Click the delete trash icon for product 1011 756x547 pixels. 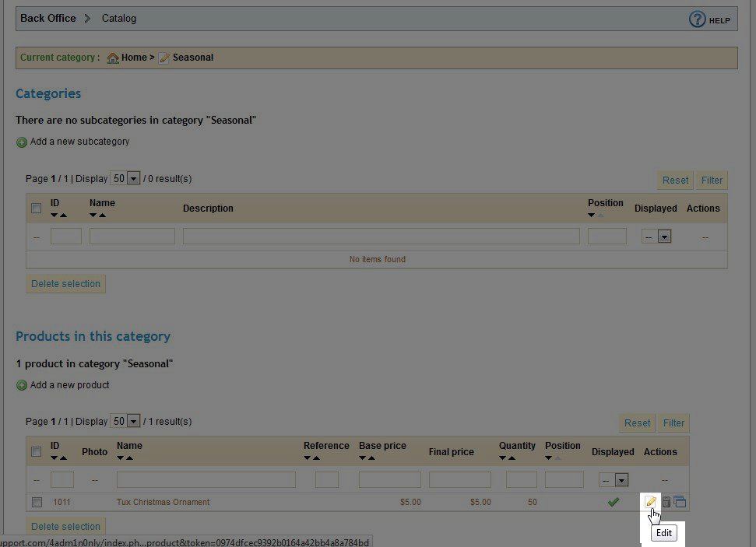point(666,502)
